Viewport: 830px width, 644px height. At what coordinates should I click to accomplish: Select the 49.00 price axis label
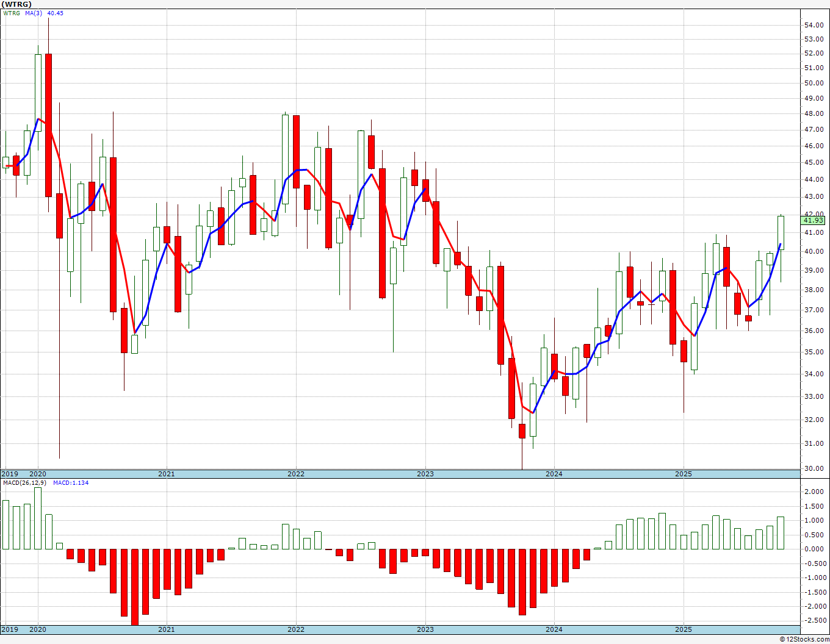(814, 98)
